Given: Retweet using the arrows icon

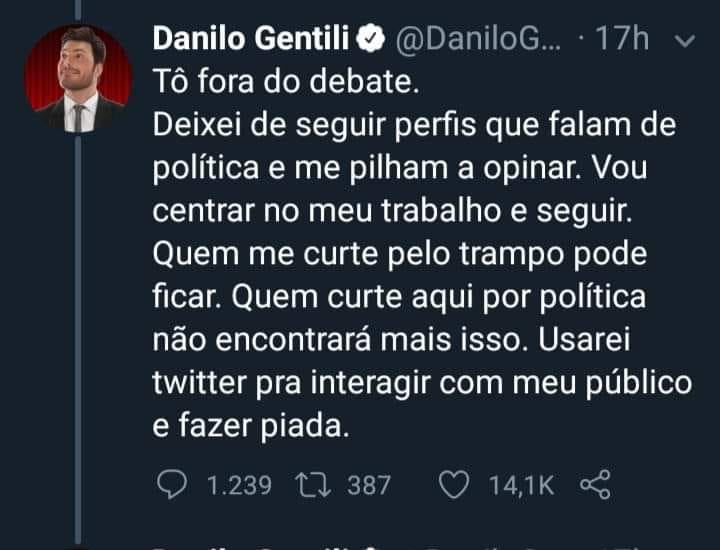Looking at the screenshot, I should [313, 485].
